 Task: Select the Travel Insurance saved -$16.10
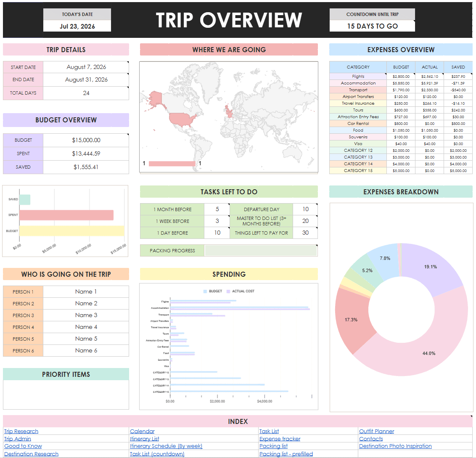point(458,103)
